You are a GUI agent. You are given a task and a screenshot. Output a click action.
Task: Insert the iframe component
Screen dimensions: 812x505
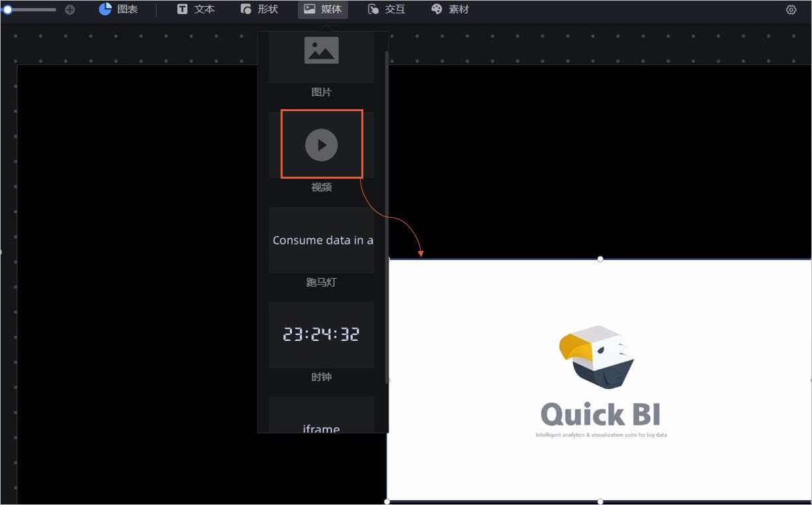click(322, 415)
